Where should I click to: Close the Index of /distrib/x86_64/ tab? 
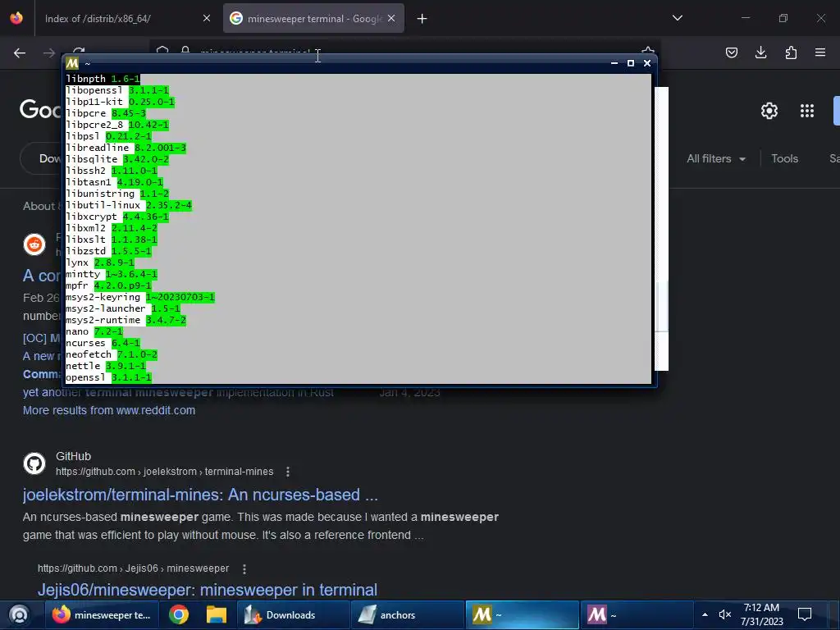point(207,19)
